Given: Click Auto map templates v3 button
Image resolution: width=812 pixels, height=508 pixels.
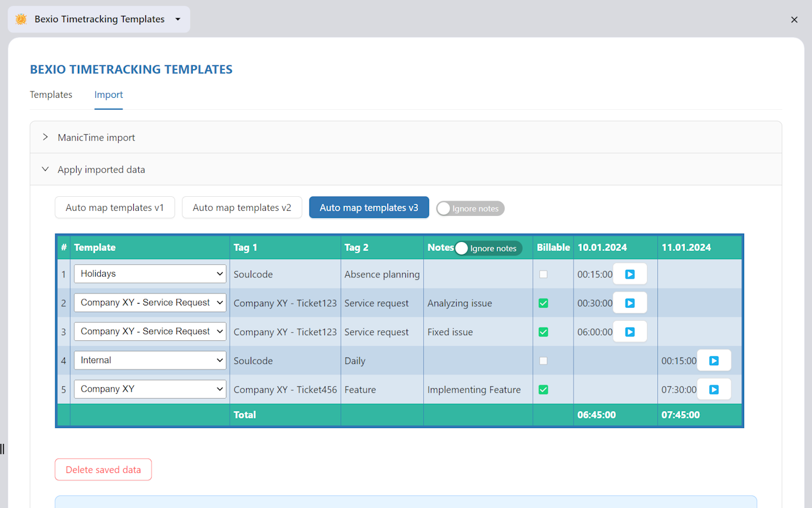Looking at the screenshot, I should [369, 208].
